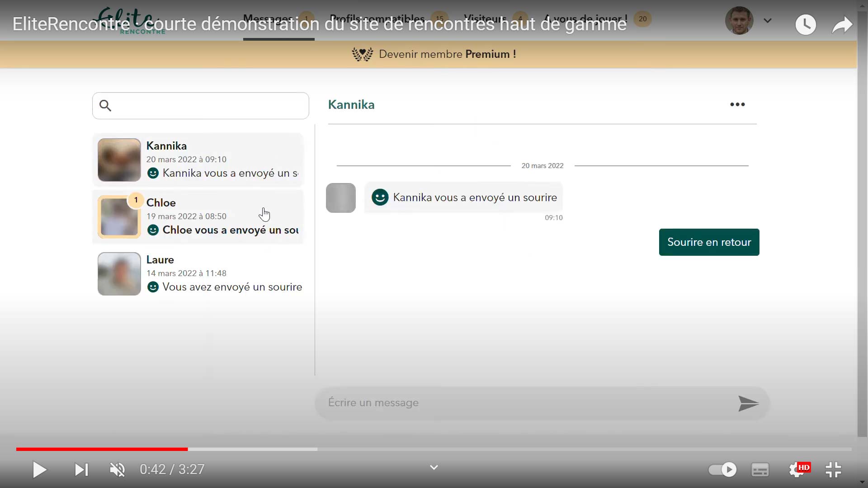Skip to the next video
868x488 pixels.
click(x=81, y=470)
